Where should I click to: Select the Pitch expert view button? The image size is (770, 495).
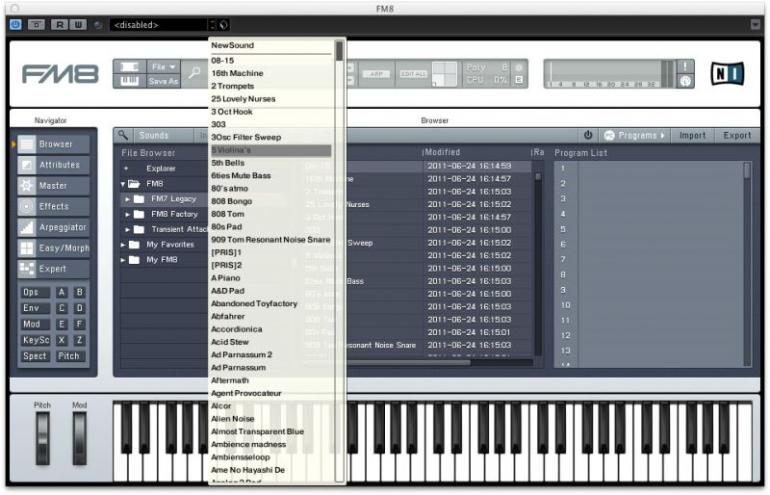tap(70, 356)
